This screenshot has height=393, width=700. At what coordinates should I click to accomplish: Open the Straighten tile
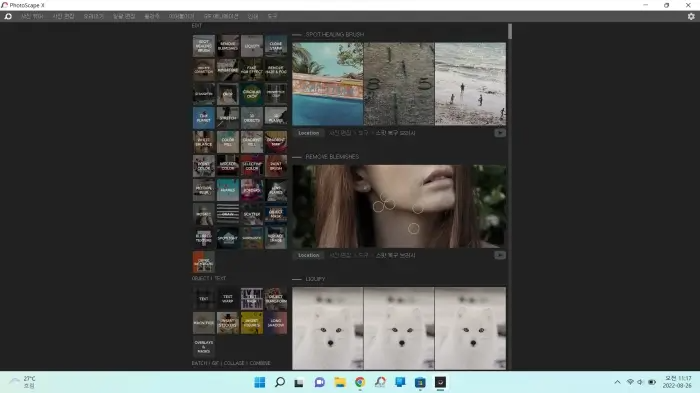[x=204, y=94]
